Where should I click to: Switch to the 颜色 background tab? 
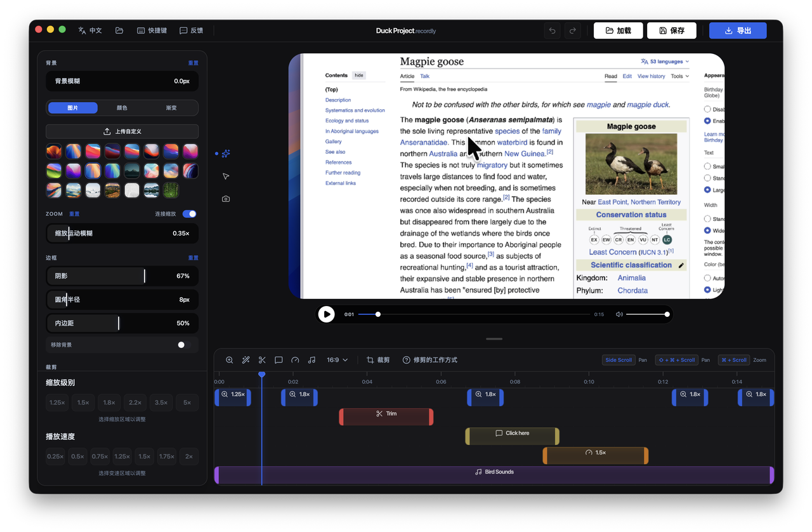(122, 107)
